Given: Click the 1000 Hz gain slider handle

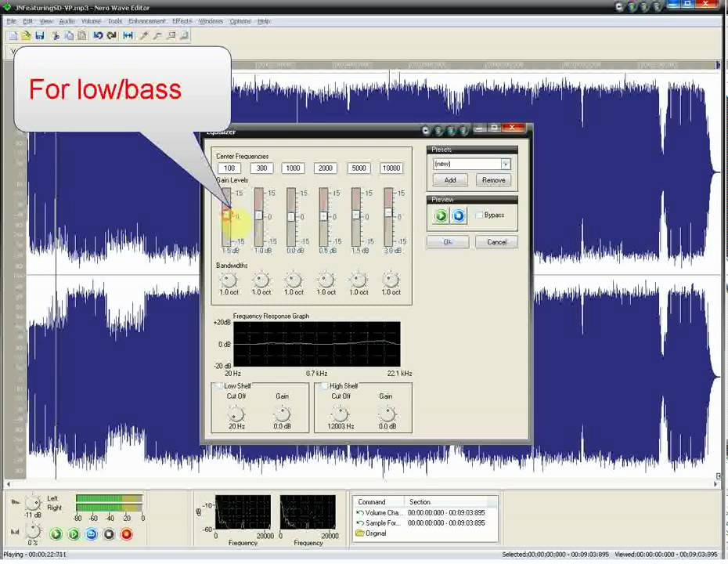Looking at the screenshot, I should (x=291, y=216).
